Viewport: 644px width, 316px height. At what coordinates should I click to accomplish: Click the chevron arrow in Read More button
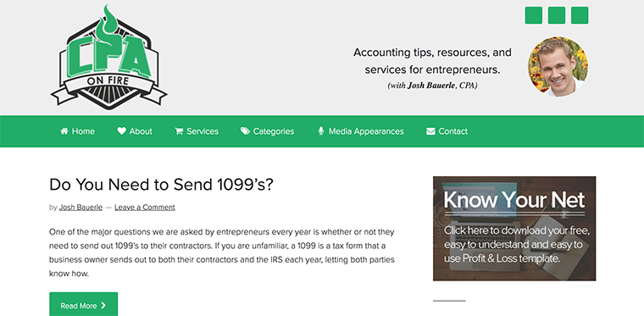click(x=103, y=305)
